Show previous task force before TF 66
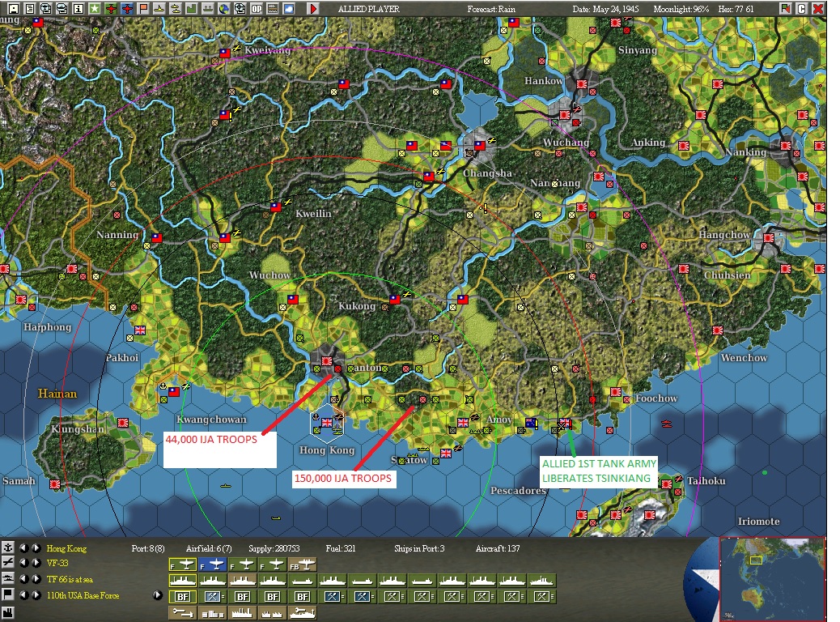 click(x=23, y=579)
